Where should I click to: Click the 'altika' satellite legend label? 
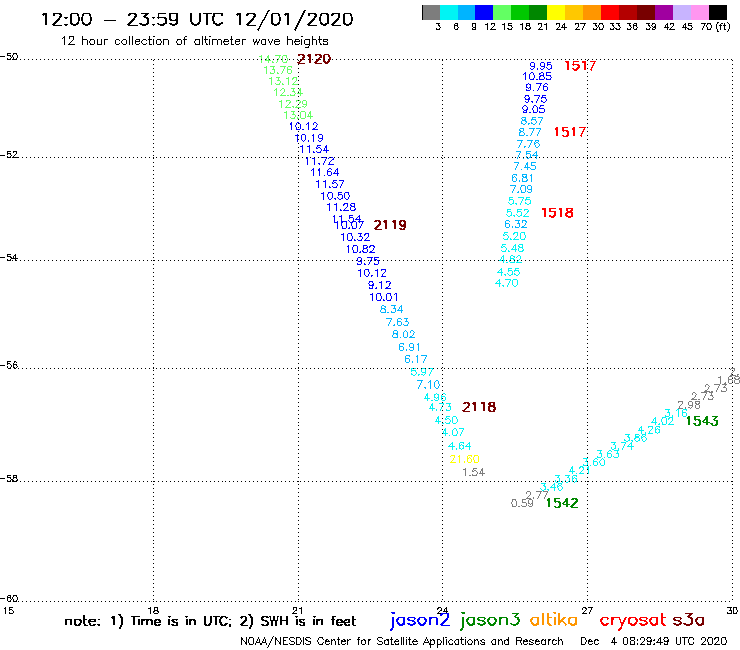[x=554, y=620]
